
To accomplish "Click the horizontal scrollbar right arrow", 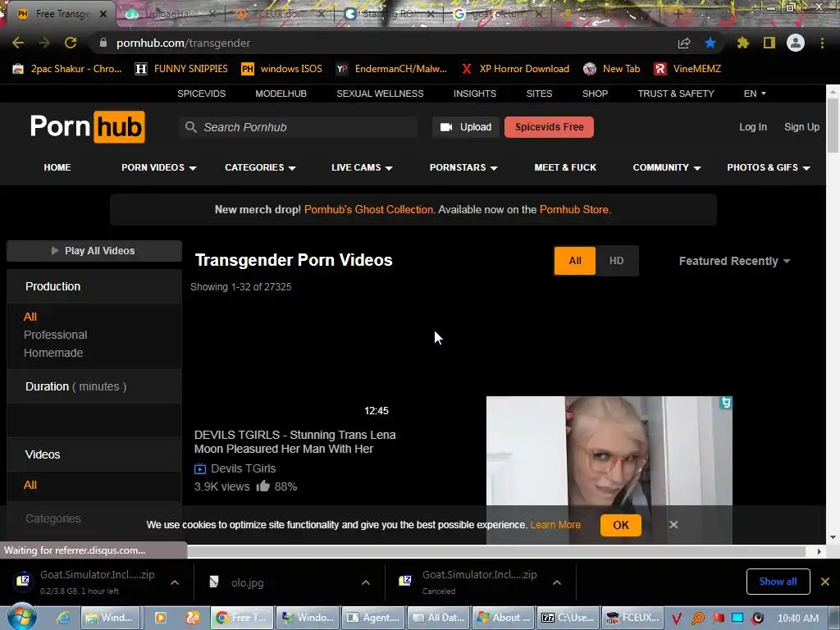I will point(819,551).
